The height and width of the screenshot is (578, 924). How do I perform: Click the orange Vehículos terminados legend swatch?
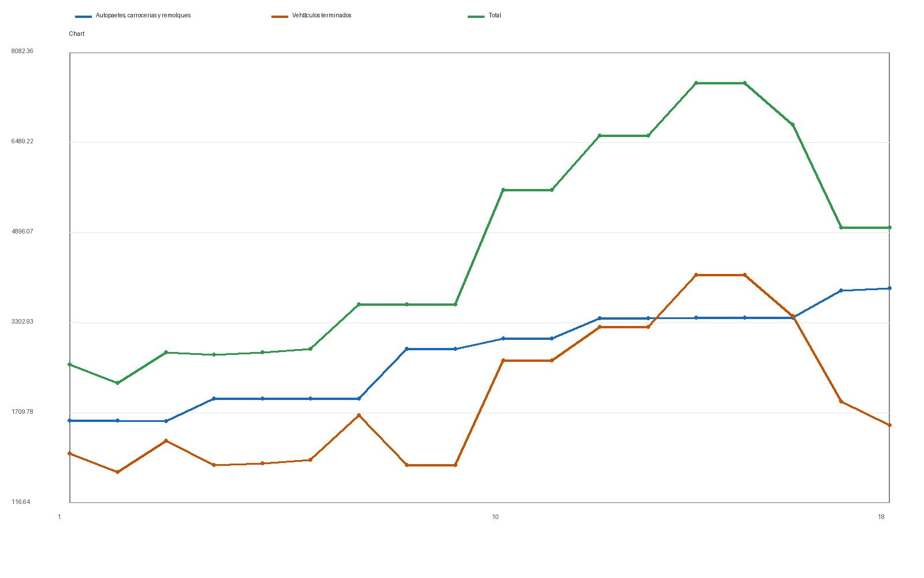pyautogui.click(x=280, y=16)
